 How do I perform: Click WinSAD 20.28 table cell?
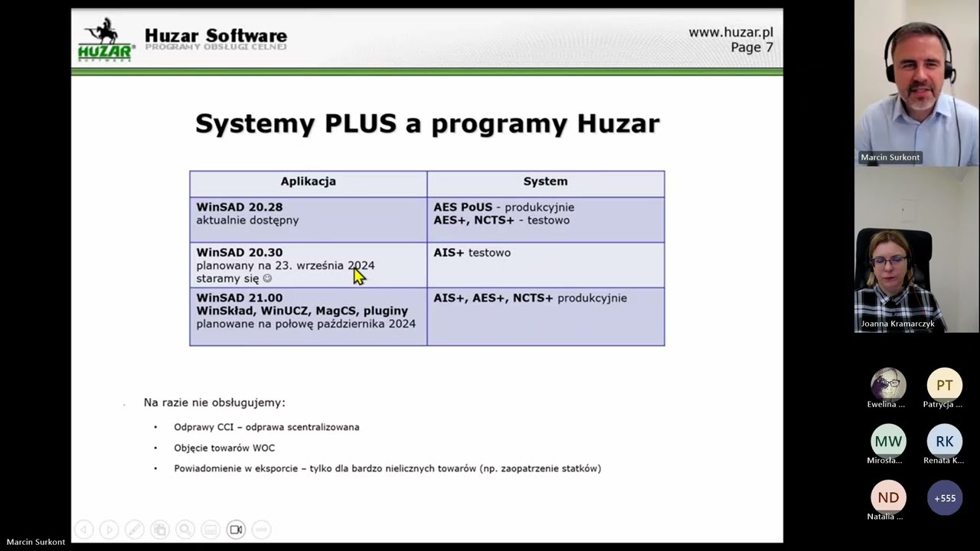308,220
